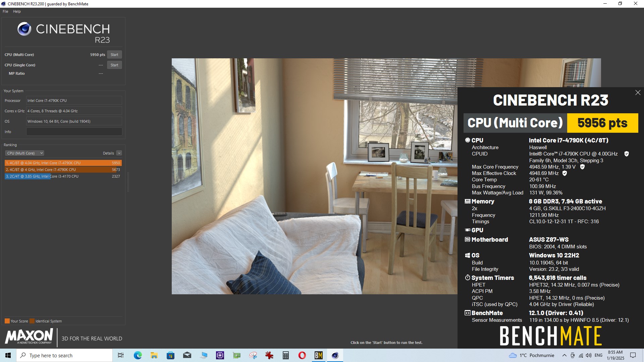Click the GPU icon in BenchMate panel

[x=468, y=230]
